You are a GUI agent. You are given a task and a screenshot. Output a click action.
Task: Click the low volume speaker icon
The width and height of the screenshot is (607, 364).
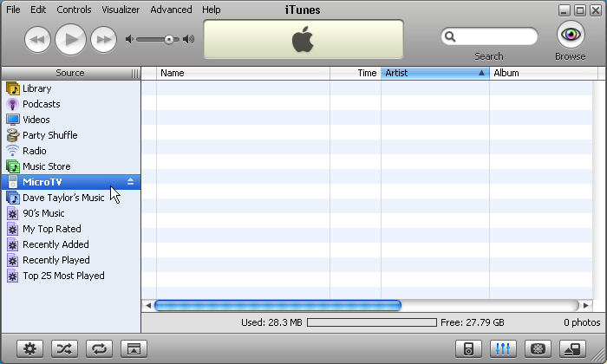129,39
